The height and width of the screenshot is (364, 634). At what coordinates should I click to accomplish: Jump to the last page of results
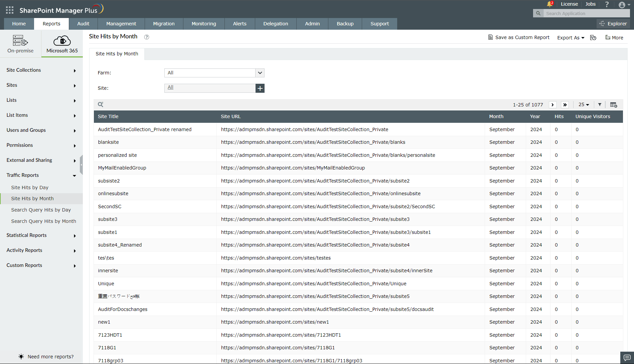pyautogui.click(x=565, y=105)
